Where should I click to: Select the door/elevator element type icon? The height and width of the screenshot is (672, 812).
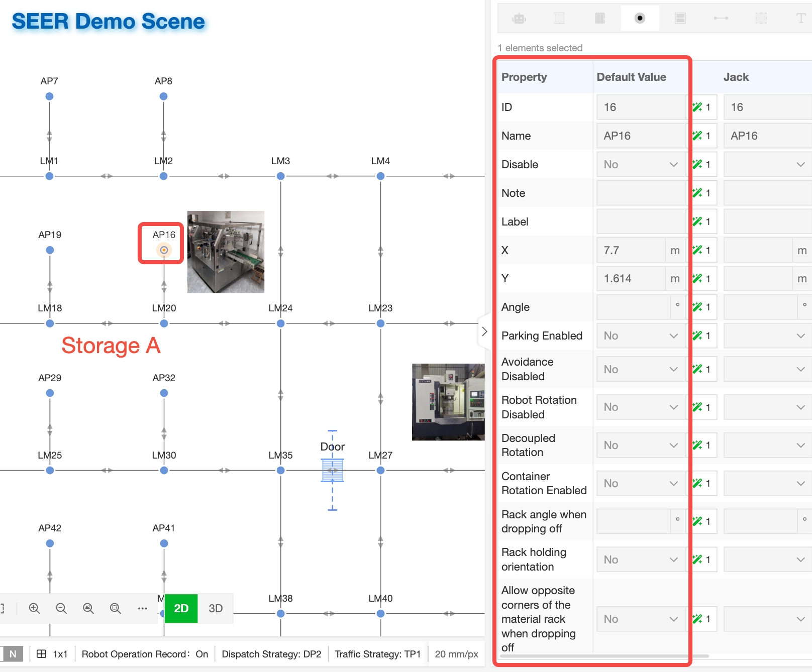pos(600,19)
